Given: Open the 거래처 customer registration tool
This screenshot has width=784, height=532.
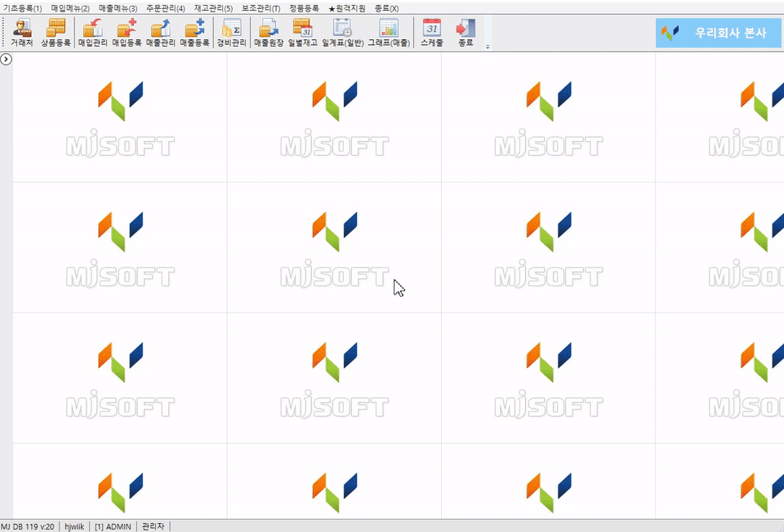Looking at the screenshot, I should tap(21, 33).
